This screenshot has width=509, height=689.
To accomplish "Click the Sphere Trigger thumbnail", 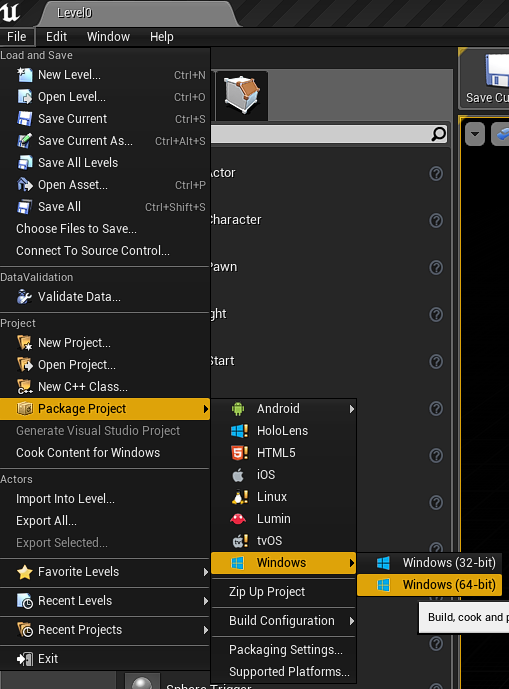I will tap(142, 681).
